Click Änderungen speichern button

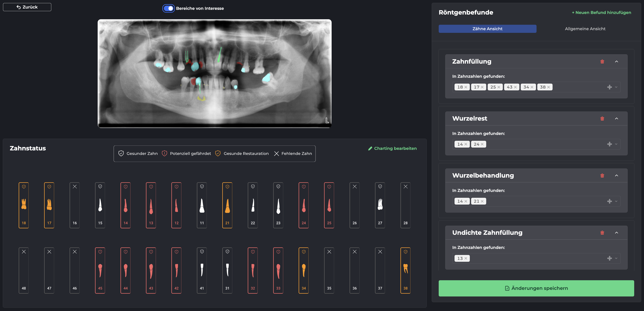(x=536, y=288)
